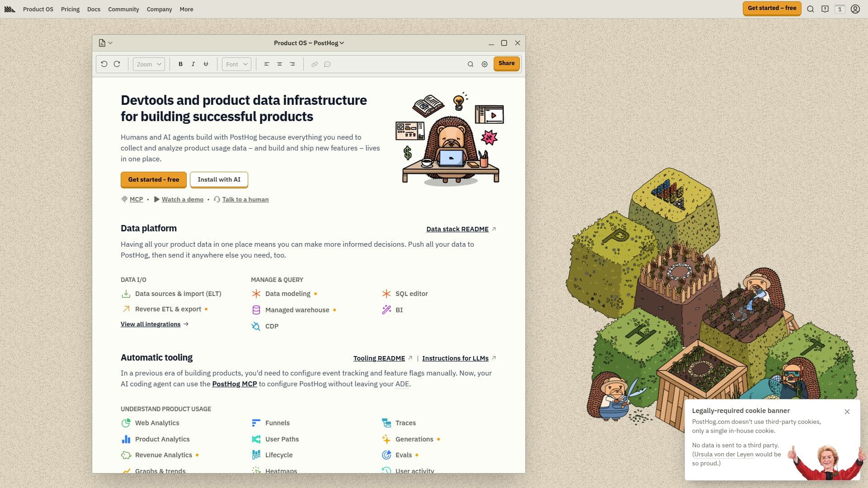
Task: Open the MCP link
Action: pos(136,199)
